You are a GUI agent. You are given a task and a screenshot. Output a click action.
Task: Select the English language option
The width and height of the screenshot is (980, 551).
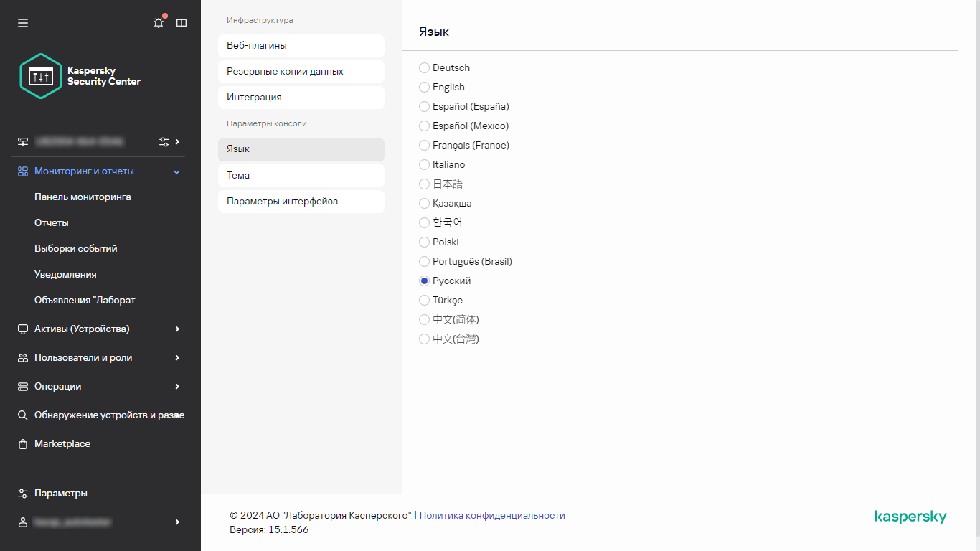pyautogui.click(x=425, y=88)
